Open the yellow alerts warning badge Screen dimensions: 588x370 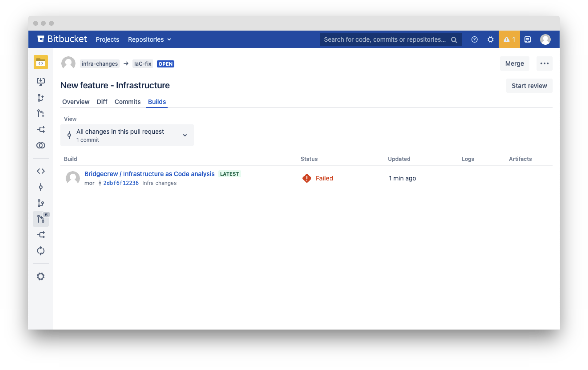coord(509,39)
